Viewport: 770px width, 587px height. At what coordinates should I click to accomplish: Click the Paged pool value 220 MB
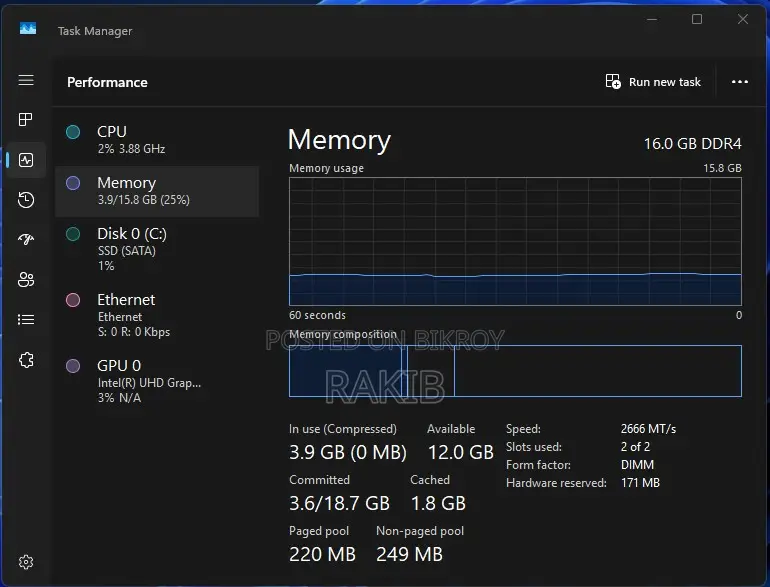click(x=322, y=555)
